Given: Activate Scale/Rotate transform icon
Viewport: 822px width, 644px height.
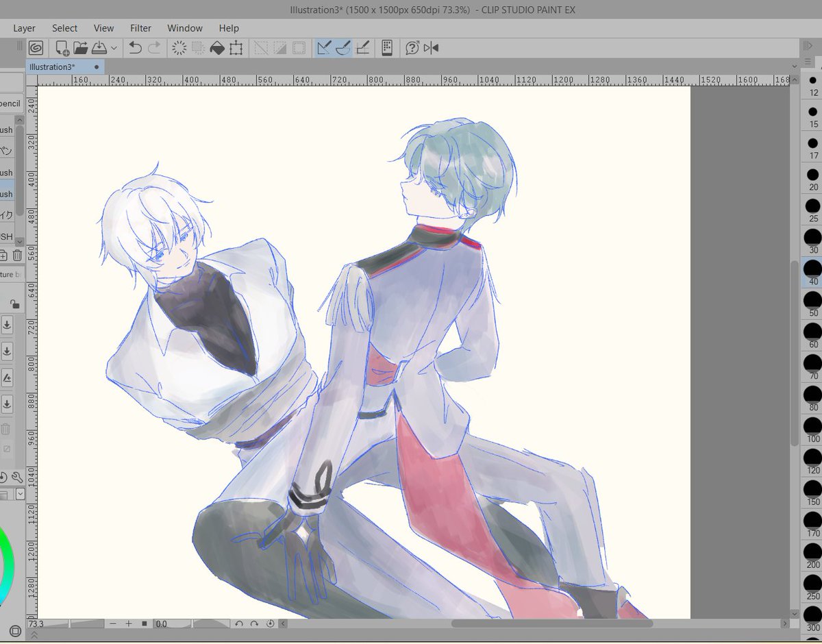Looking at the screenshot, I should [x=236, y=48].
